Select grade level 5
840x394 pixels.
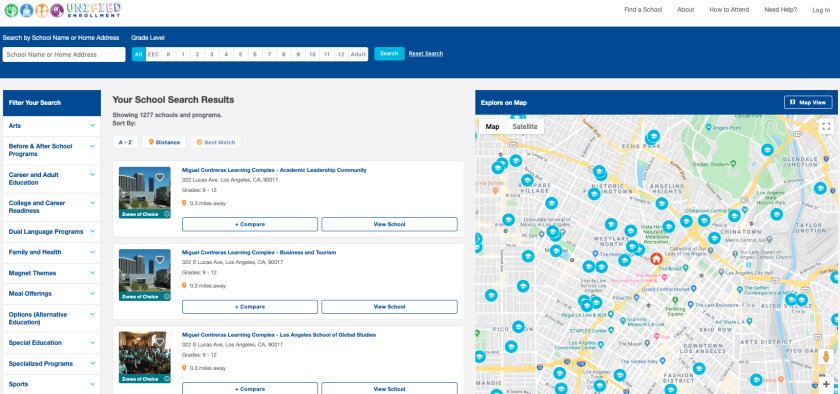pos(241,54)
